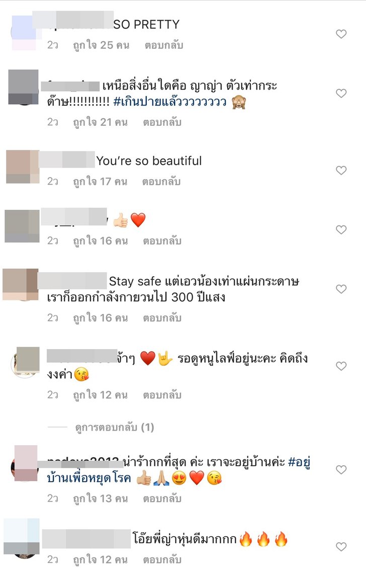Heart the 'Stay safe' comment

coord(341,289)
